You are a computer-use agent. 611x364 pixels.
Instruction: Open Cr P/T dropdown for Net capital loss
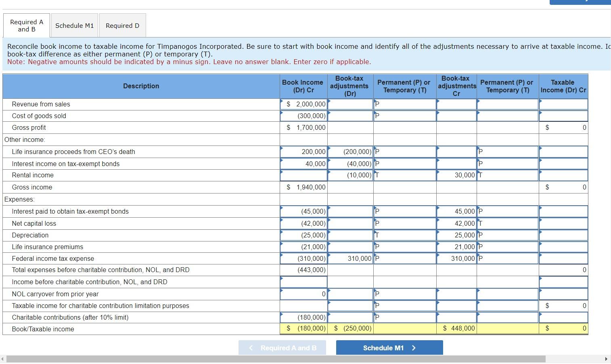[508, 223]
